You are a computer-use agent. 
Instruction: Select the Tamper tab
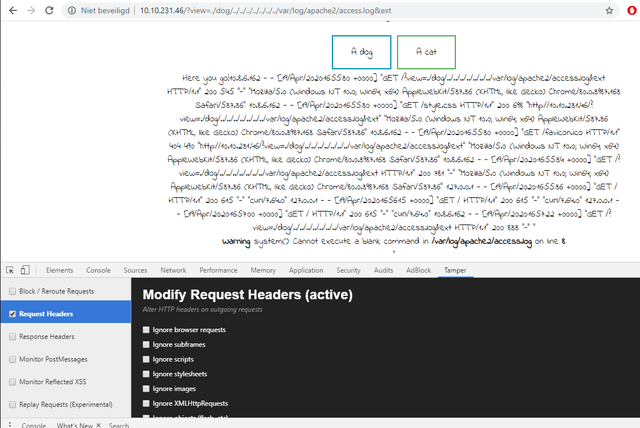(x=455, y=270)
